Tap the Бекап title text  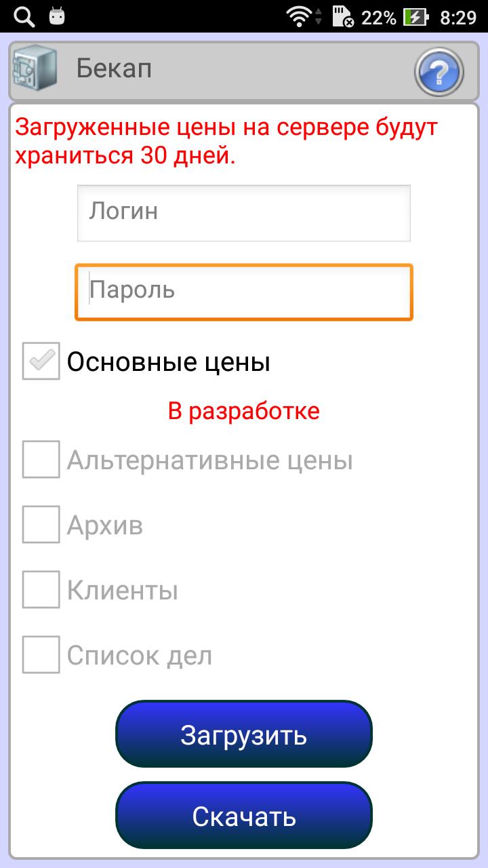[x=114, y=69]
